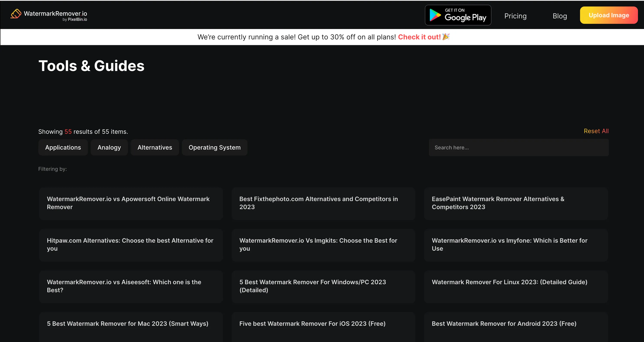Click the sale banner 'Check it out!' link
Viewport: 644px width, 342px height.
(x=419, y=37)
